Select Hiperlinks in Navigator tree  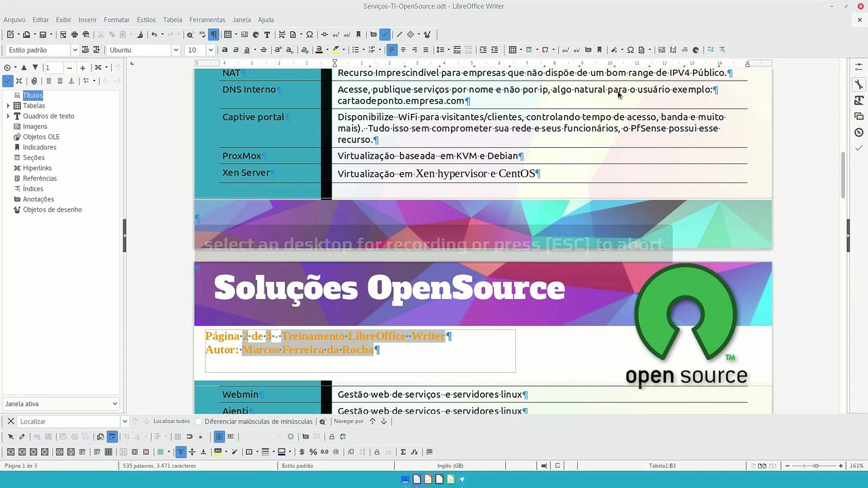coord(37,168)
